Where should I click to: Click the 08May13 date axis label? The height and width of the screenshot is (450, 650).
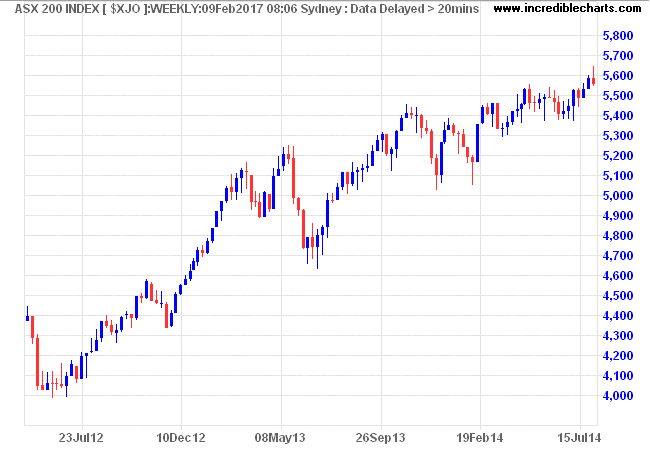pos(280,438)
